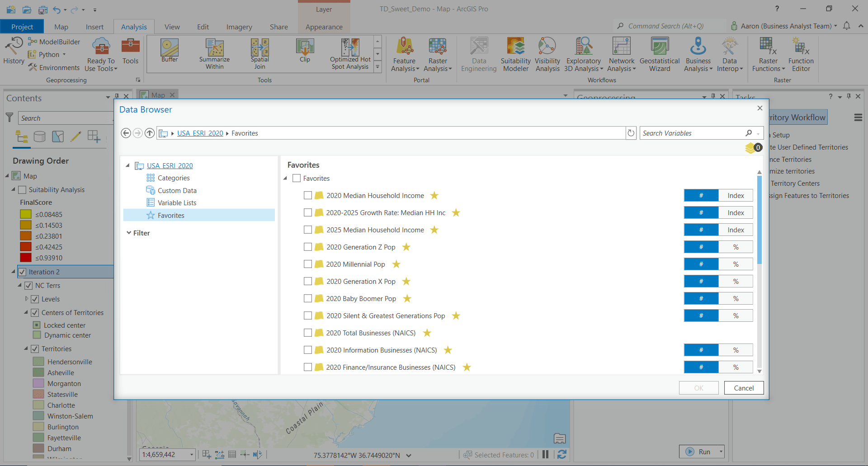Click the ≤0.93910 red legend swatch
Viewport: 868px width, 466px height.
tap(26, 258)
